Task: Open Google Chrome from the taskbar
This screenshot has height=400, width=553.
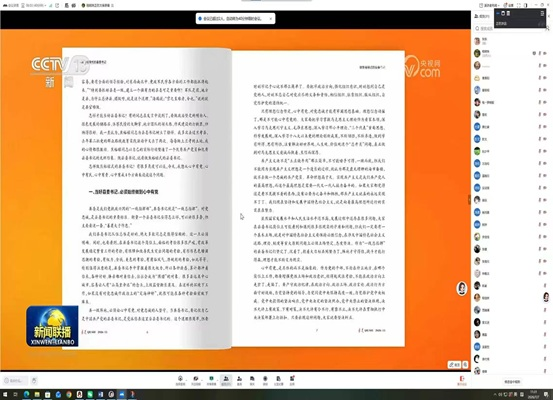Action: (x=69, y=394)
